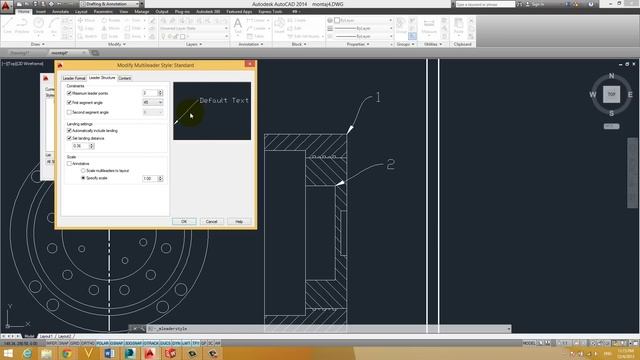
Task: Open File Explorer from the taskbar
Action: click(x=46, y=353)
